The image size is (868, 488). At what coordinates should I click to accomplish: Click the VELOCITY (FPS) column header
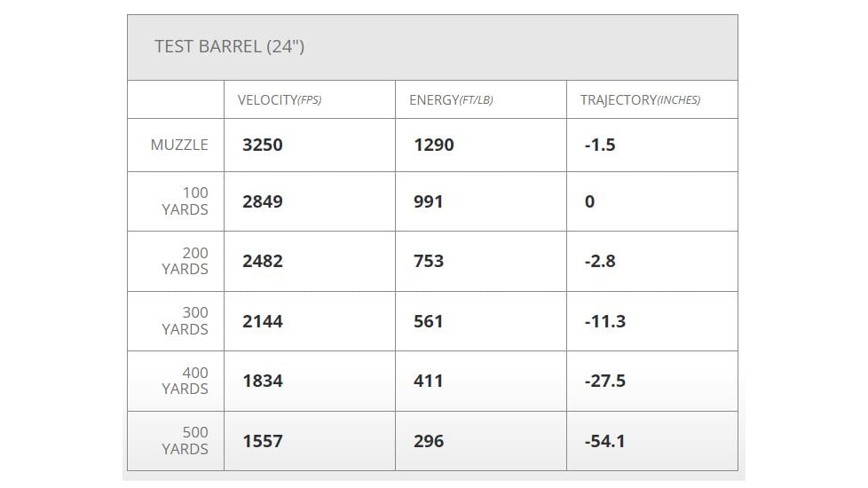pos(279,100)
